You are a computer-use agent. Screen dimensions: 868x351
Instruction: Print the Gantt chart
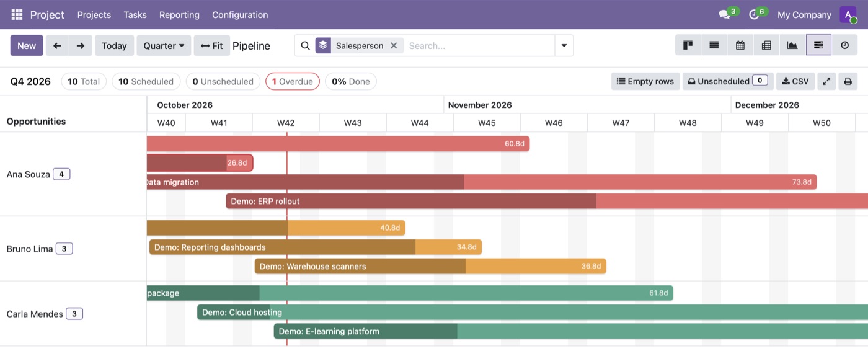point(848,81)
